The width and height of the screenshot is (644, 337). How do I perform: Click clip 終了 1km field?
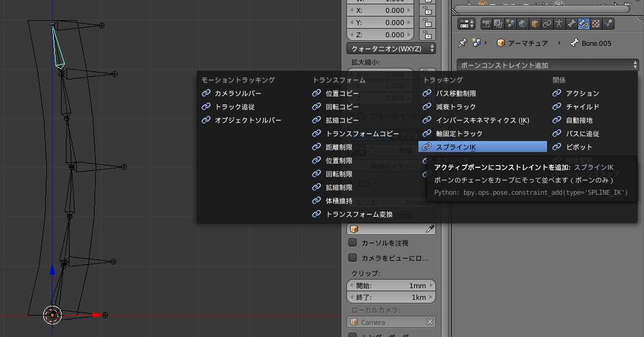point(391,297)
